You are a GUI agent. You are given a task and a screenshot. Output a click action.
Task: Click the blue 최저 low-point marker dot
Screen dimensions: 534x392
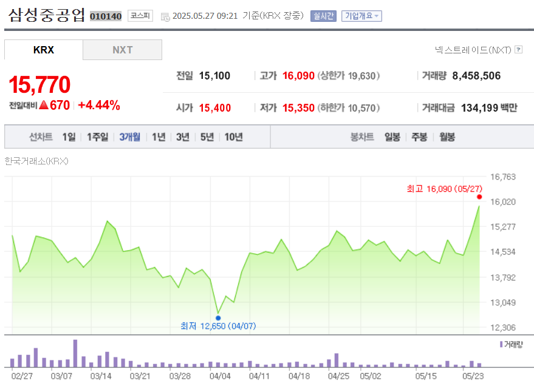coord(218,318)
